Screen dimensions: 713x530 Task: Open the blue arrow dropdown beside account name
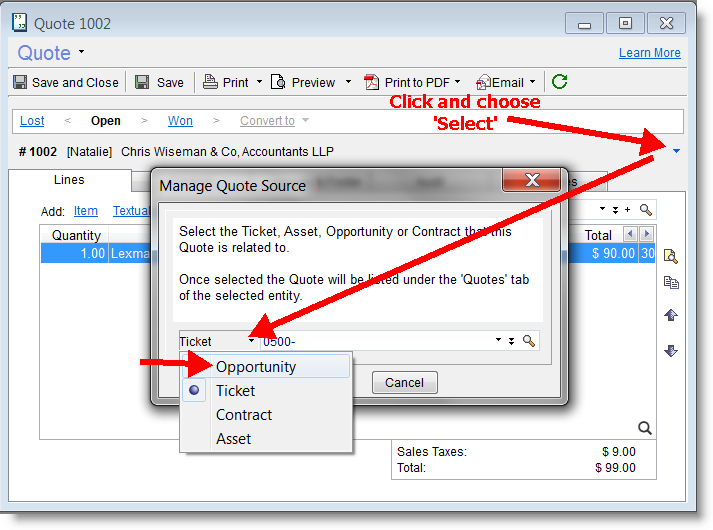676,152
